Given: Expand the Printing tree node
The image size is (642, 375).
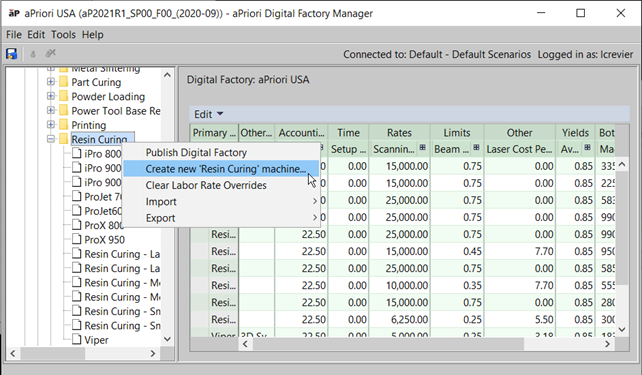Looking at the screenshot, I should click(x=51, y=125).
